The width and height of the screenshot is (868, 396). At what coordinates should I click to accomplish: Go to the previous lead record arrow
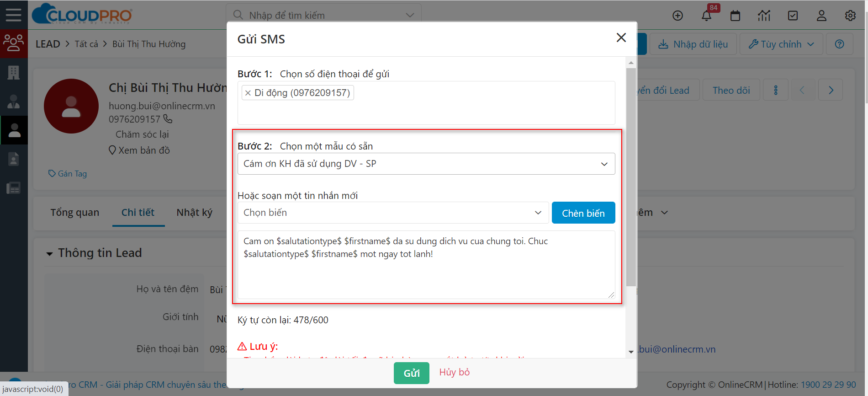click(802, 90)
